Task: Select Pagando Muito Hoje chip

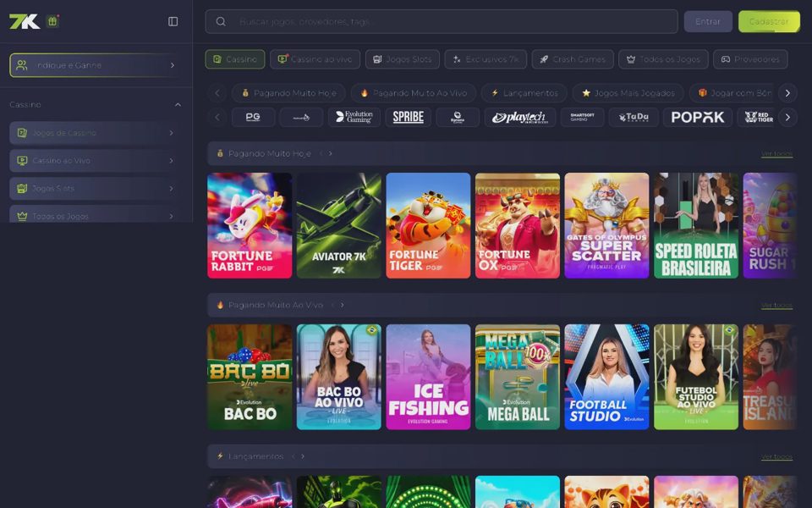Action: tap(288, 93)
